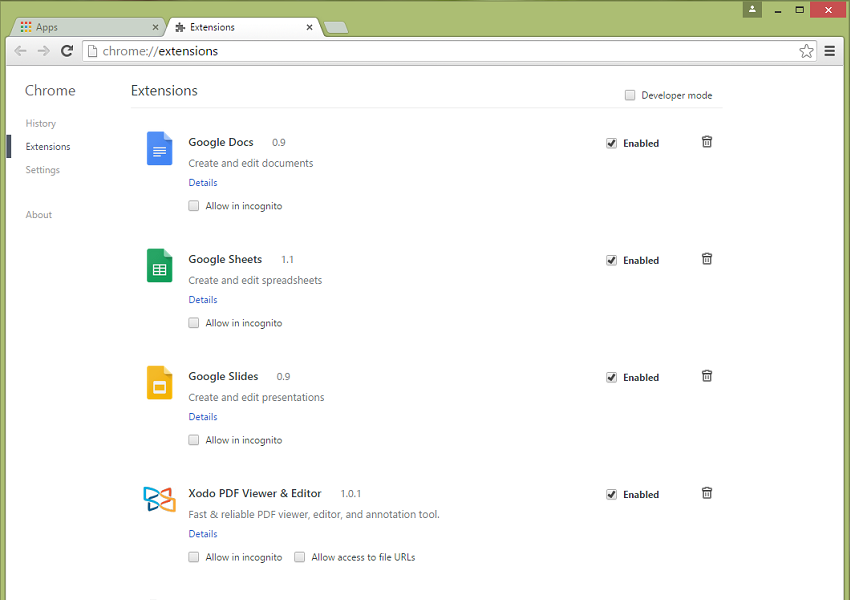The image size is (850, 600).
Task: Click the page icon in the address bar
Action: click(92, 51)
